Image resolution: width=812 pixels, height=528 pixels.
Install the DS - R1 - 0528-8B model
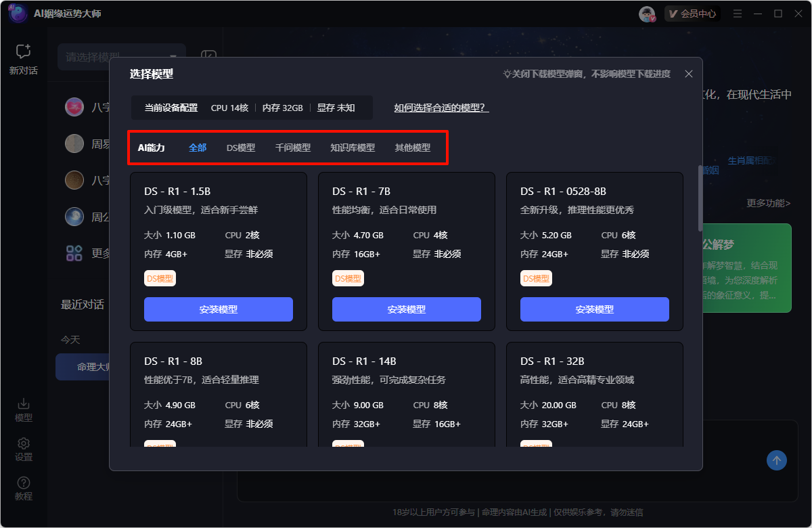[594, 309]
